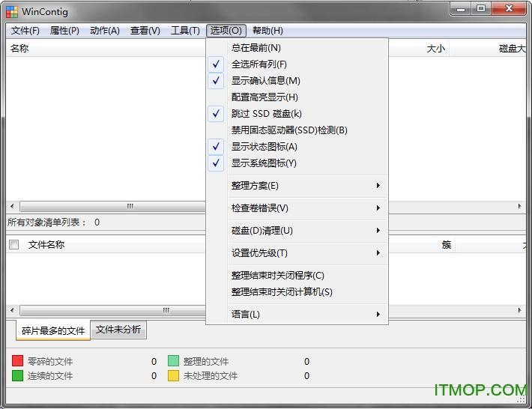Click the 连续的文件 legend label
This screenshot has width=532, height=409.
(x=50, y=376)
